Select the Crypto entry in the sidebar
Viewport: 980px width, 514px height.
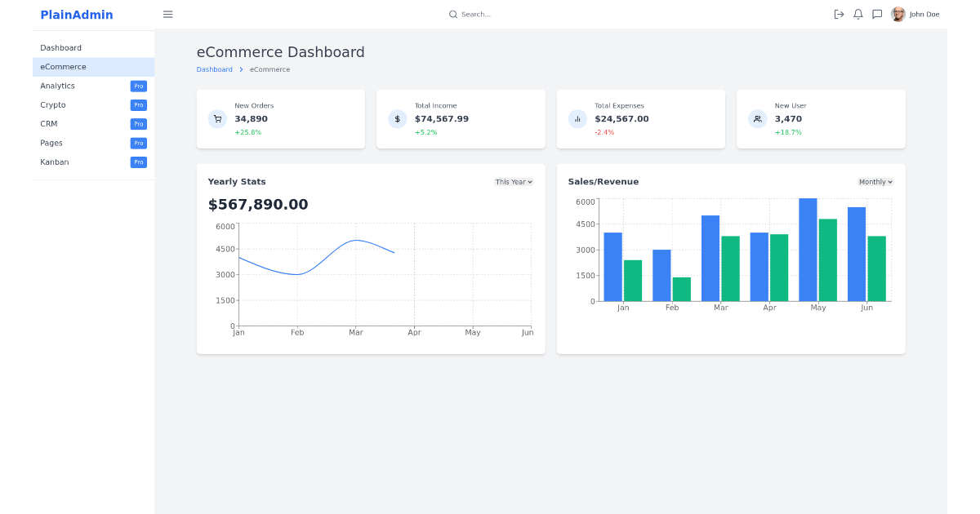52,104
